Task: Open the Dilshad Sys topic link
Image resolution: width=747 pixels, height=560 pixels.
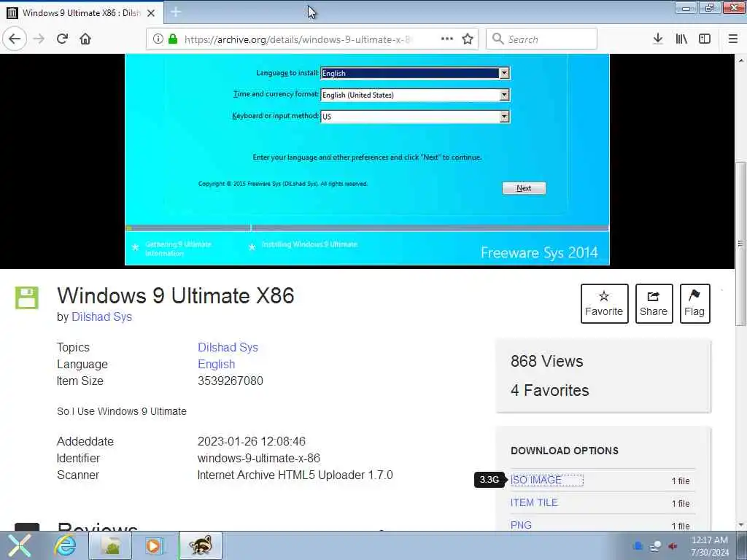Action: point(228,347)
